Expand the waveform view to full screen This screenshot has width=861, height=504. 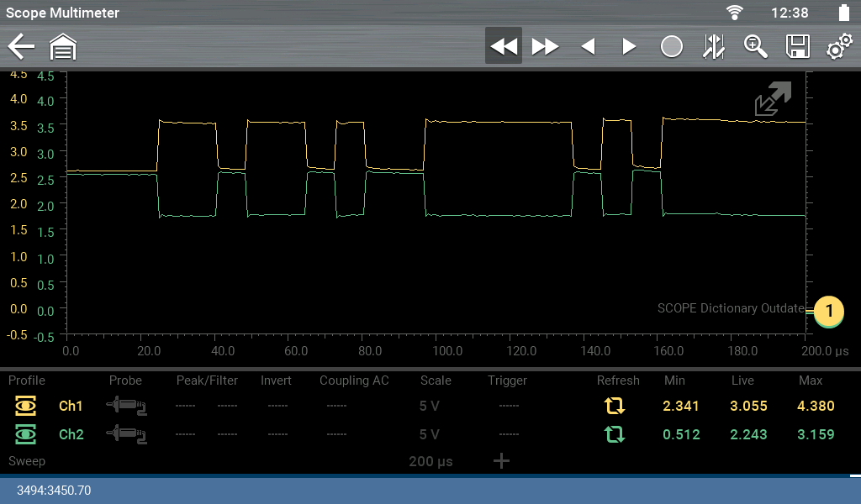772,99
